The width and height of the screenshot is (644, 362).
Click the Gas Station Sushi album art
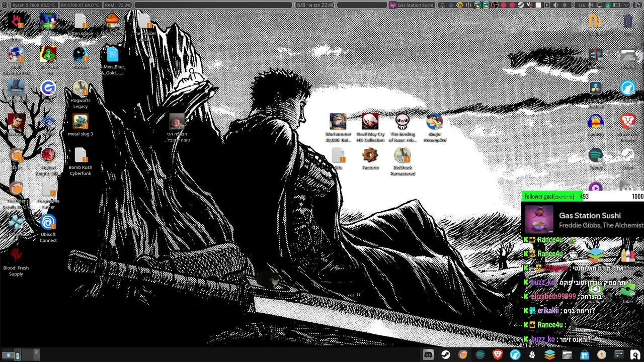(539, 219)
